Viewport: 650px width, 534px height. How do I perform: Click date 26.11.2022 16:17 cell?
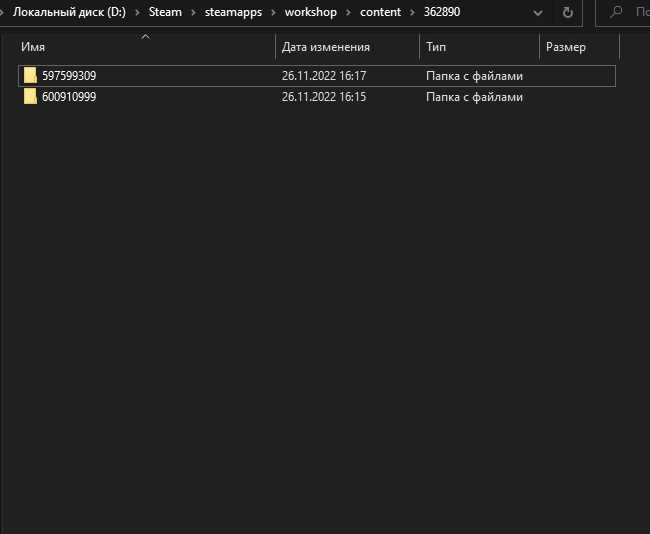point(324,75)
